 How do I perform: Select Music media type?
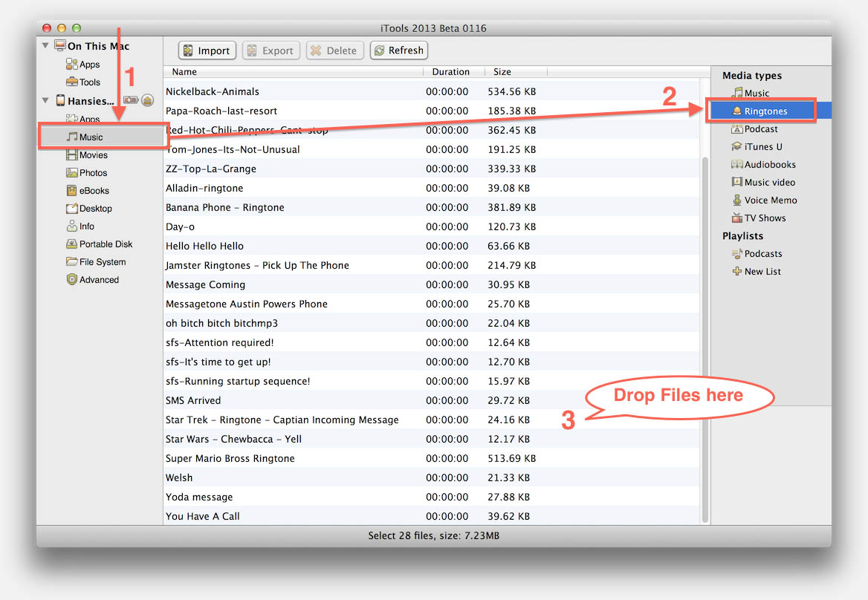pos(750,93)
